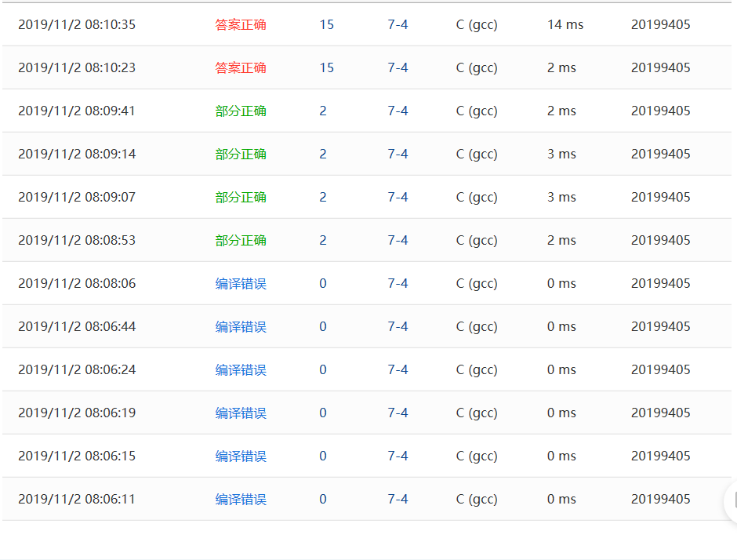Click score 0 in the 08:06:24 row

pyautogui.click(x=323, y=369)
